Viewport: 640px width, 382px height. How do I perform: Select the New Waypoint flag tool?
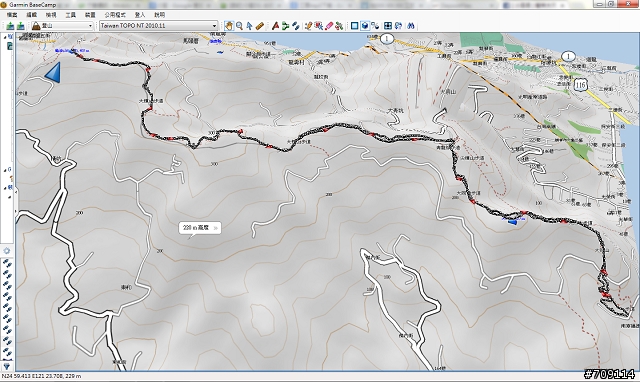click(x=276, y=26)
